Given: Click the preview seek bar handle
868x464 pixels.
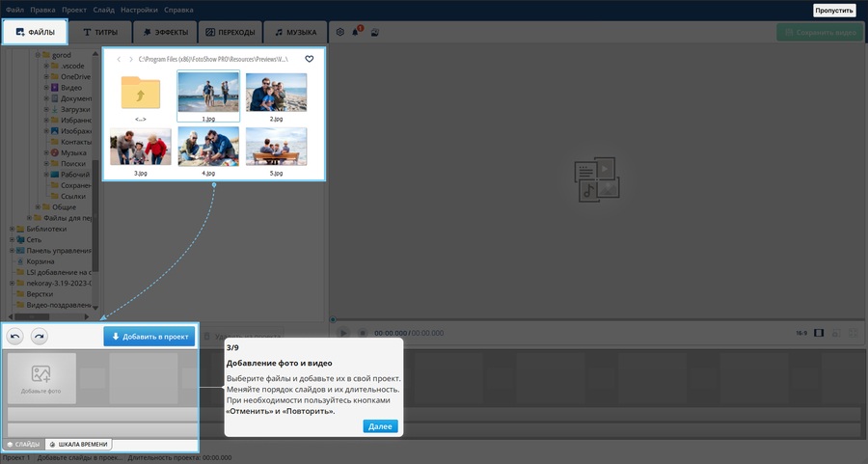Looking at the screenshot, I should (x=333, y=319).
